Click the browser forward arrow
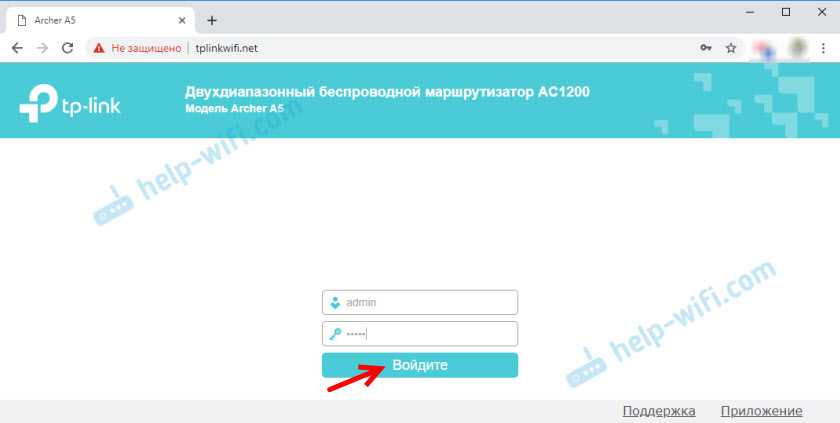The image size is (840, 423). (42, 48)
